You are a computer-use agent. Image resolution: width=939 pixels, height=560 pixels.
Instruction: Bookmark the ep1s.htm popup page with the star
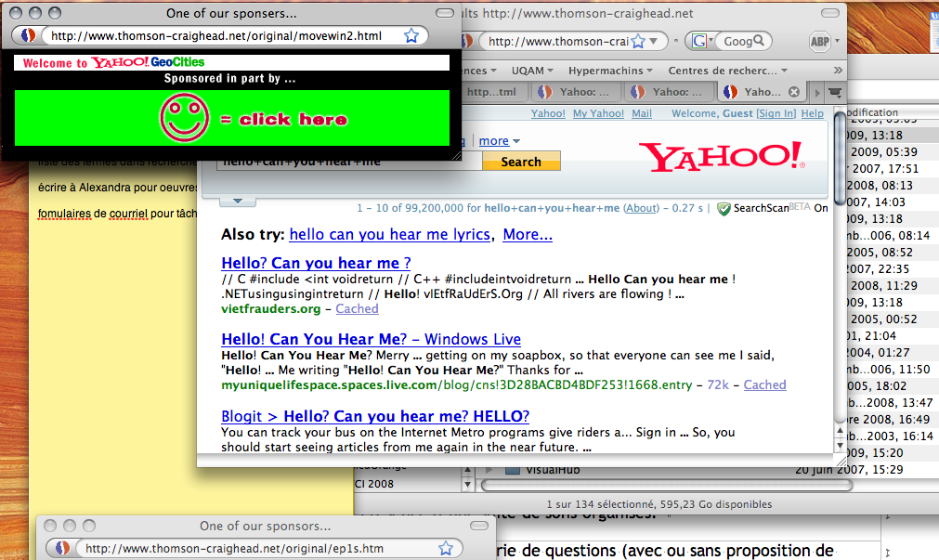[x=446, y=549]
